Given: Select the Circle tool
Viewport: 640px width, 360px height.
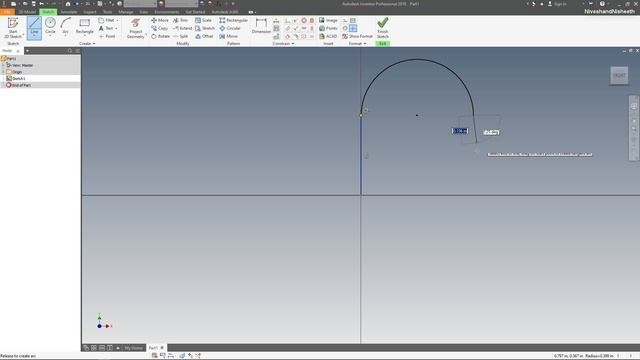Looking at the screenshot, I should point(50,27).
